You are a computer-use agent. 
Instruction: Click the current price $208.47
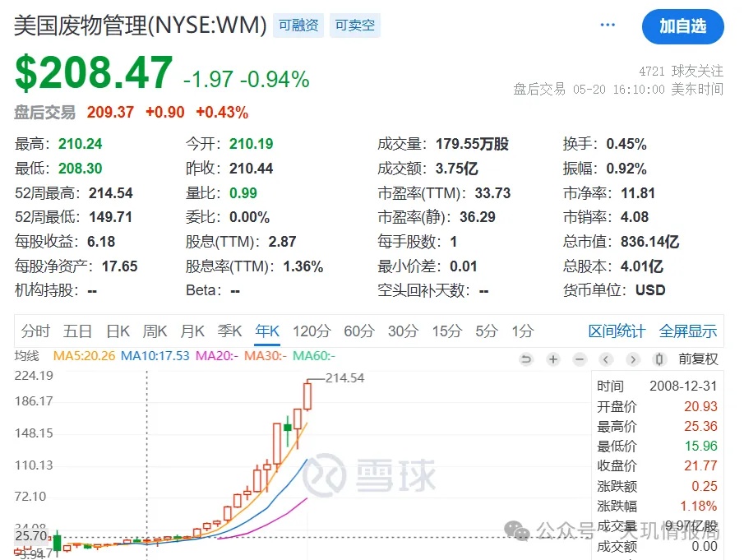click(94, 72)
